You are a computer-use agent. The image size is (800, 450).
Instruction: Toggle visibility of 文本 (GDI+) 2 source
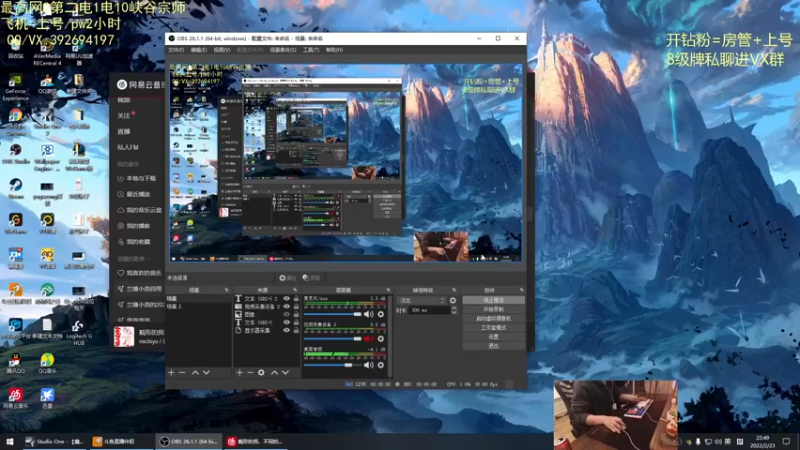click(x=286, y=298)
